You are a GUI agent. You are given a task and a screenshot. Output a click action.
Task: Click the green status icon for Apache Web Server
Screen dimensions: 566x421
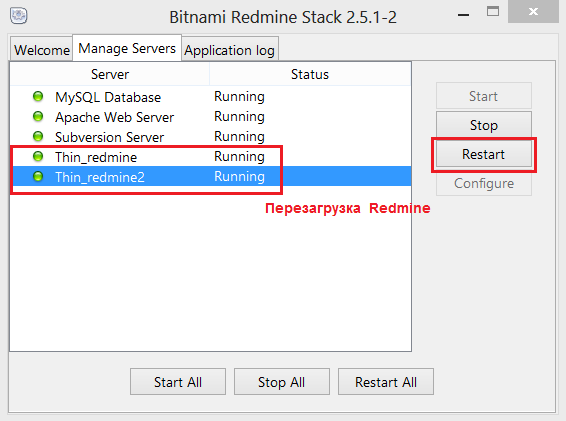38,117
